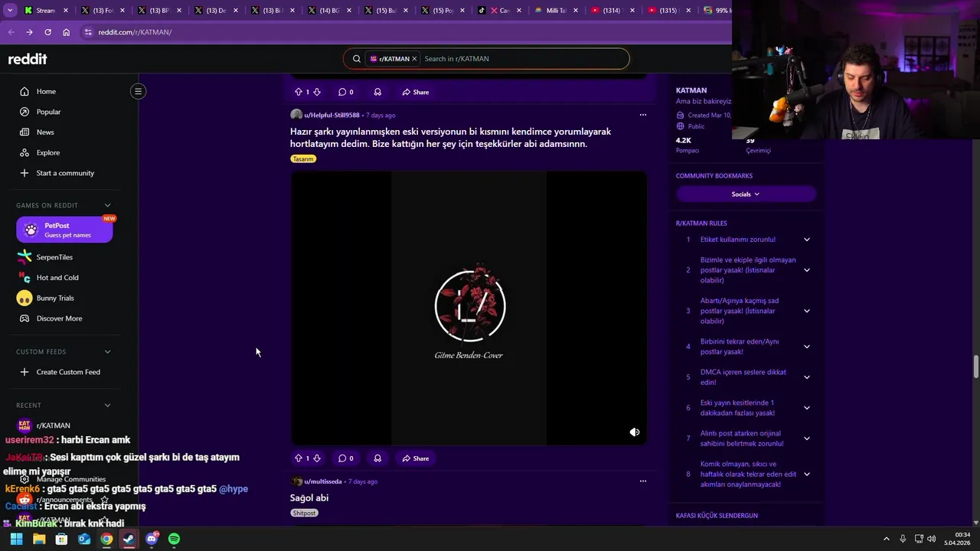Switch to the (1314) YouTube tab
980x551 pixels.
click(x=612, y=11)
